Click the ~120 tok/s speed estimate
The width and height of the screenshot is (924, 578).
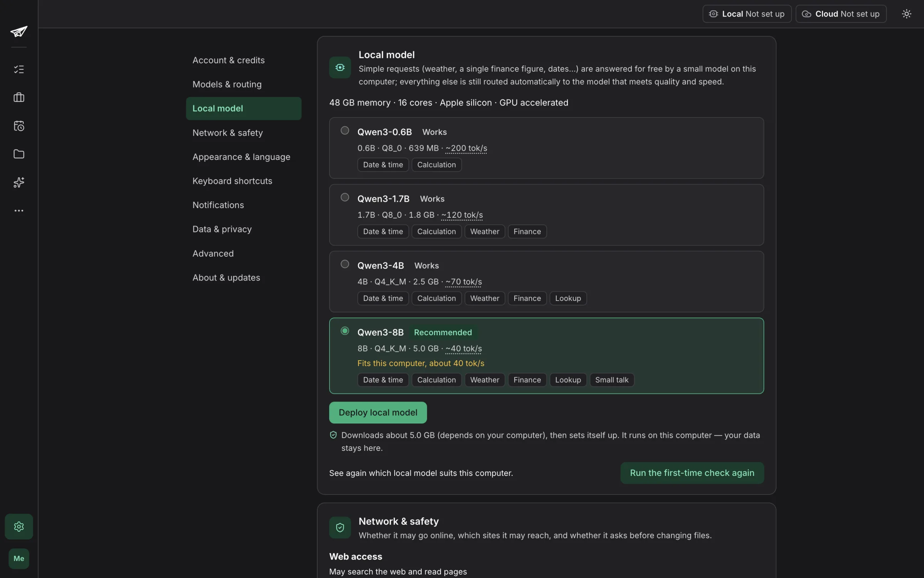(x=462, y=215)
